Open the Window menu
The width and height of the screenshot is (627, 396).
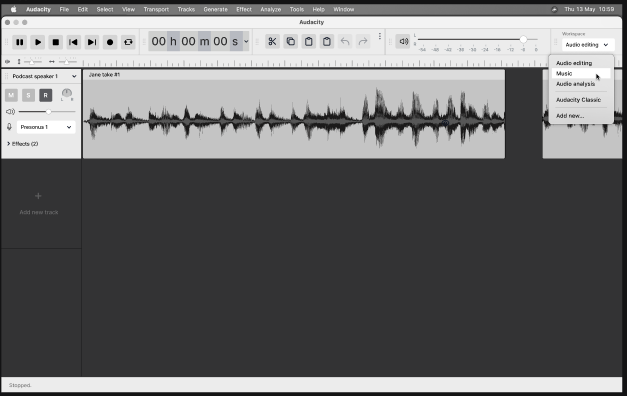pos(344,9)
